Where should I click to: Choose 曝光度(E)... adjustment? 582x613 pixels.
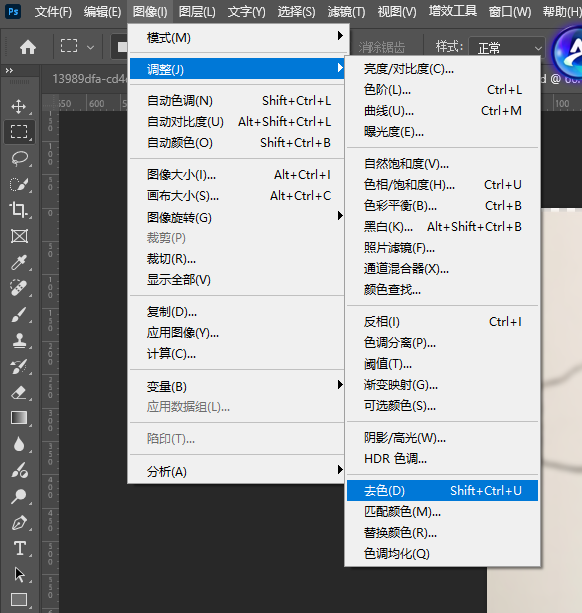point(442,132)
